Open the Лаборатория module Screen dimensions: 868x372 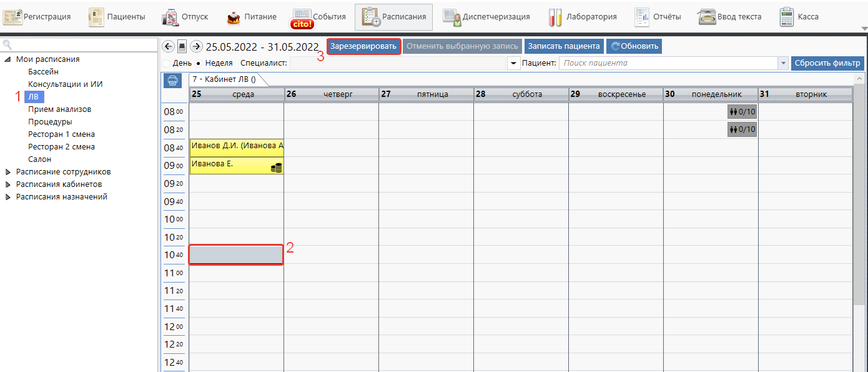pos(583,17)
